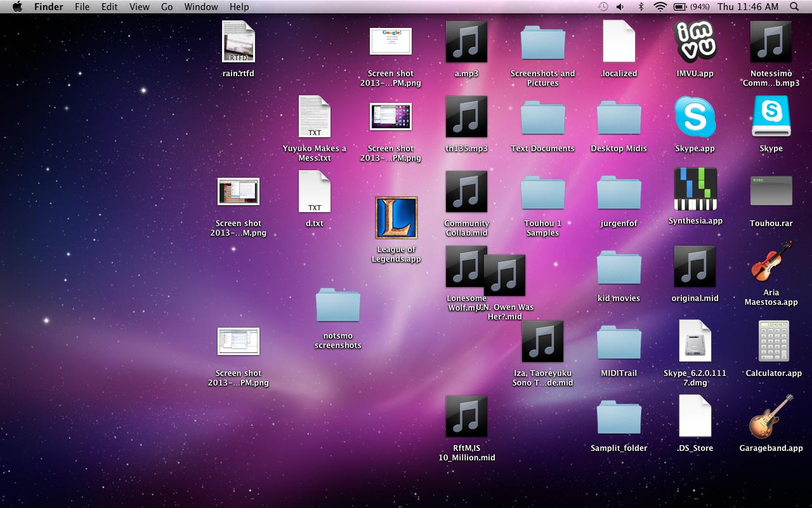This screenshot has width=812, height=508.
Task: Select the Skype.app icon
Action: coord(695,117)
